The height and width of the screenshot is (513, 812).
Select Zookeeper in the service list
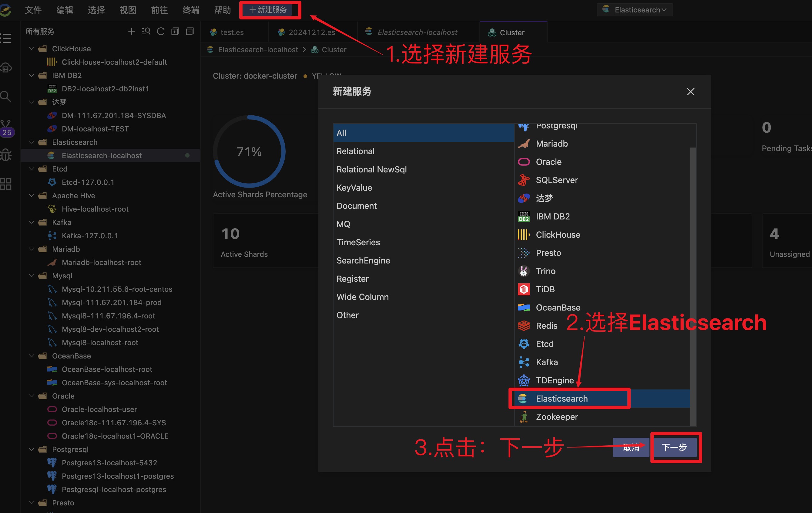pos(556,417)
